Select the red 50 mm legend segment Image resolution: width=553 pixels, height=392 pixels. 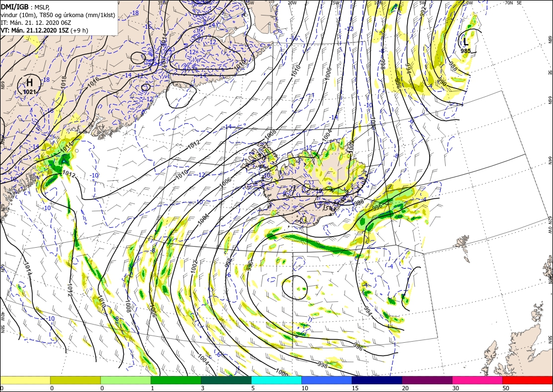(528, 380)
